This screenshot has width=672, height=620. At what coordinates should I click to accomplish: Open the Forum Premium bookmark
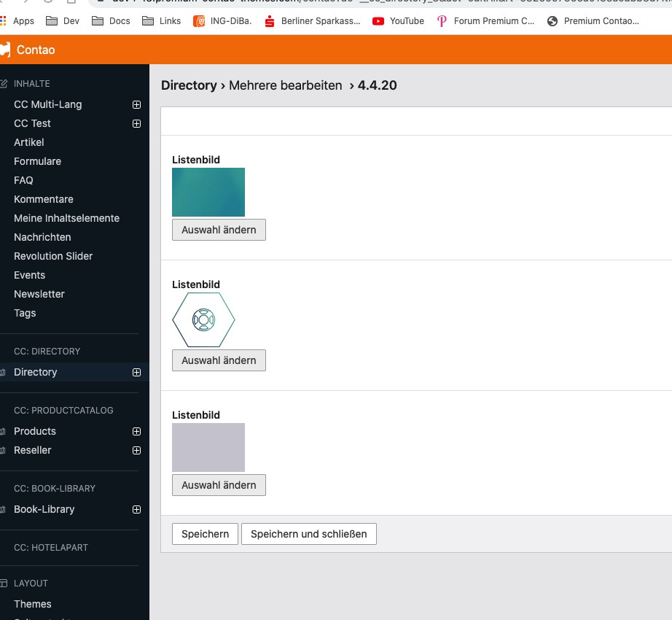486,21
